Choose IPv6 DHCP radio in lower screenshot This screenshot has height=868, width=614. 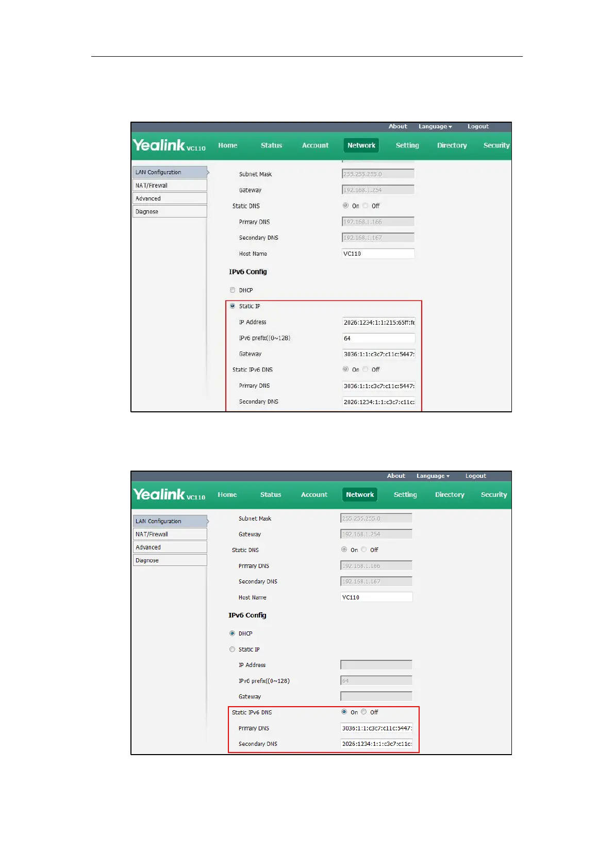(232, 633)
